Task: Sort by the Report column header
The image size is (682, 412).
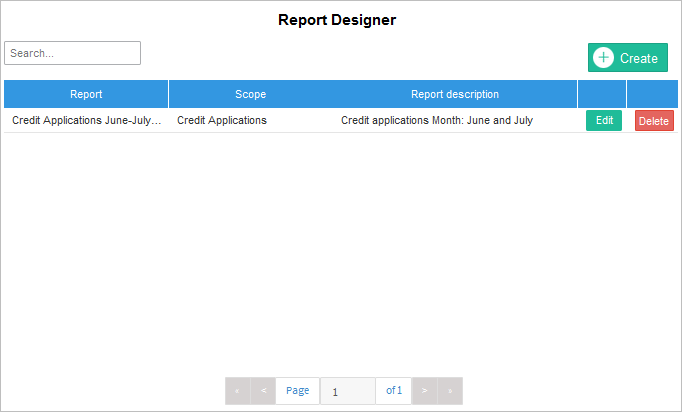Action: click(86, 94)
